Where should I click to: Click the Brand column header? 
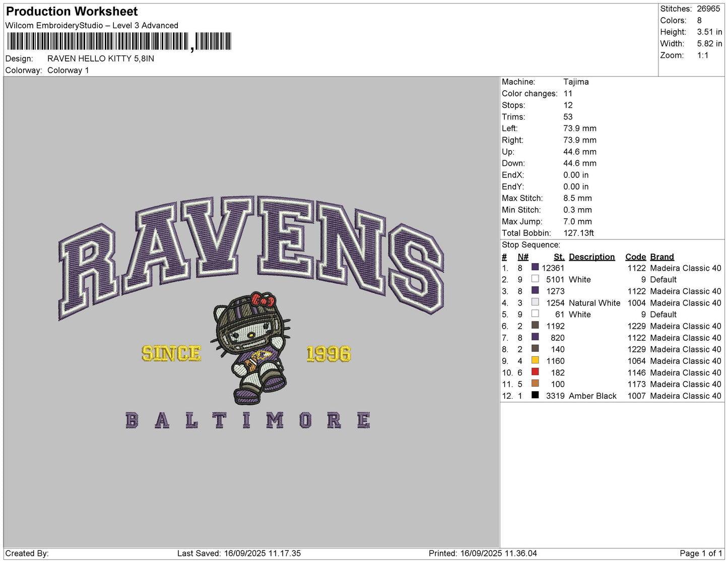click(x=661, y=257)
